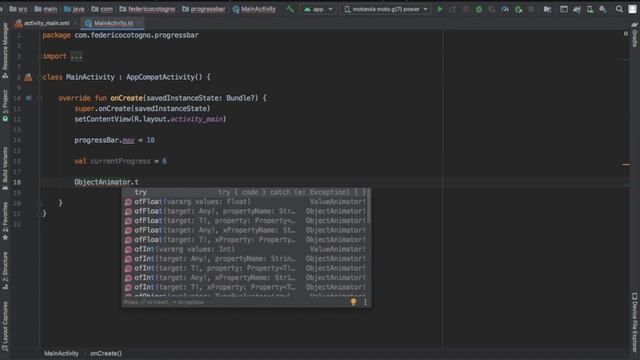The image size is (640, 360).
Task: Open the Build Variants tool window
Action: [5, 168]
